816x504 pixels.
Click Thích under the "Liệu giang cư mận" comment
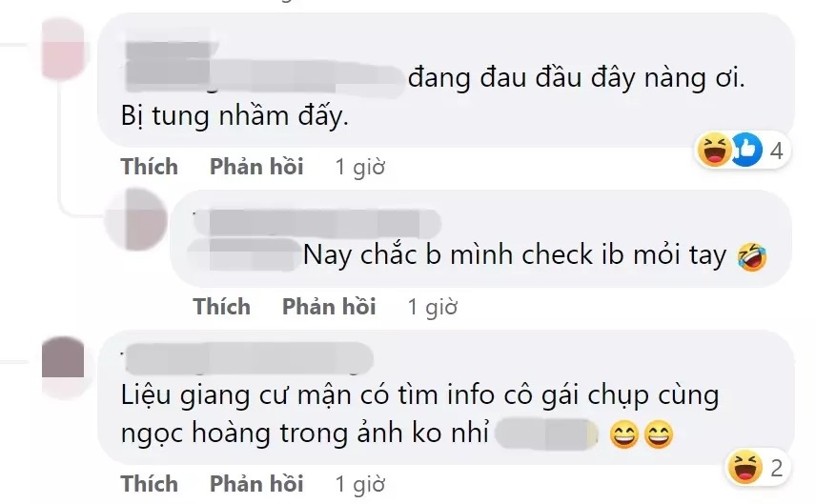150,484
